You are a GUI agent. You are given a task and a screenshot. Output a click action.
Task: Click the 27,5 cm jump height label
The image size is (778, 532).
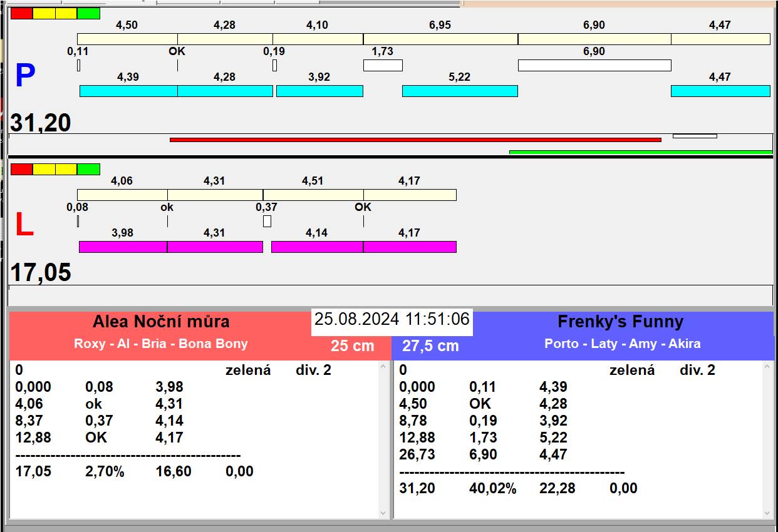point(430,345)
